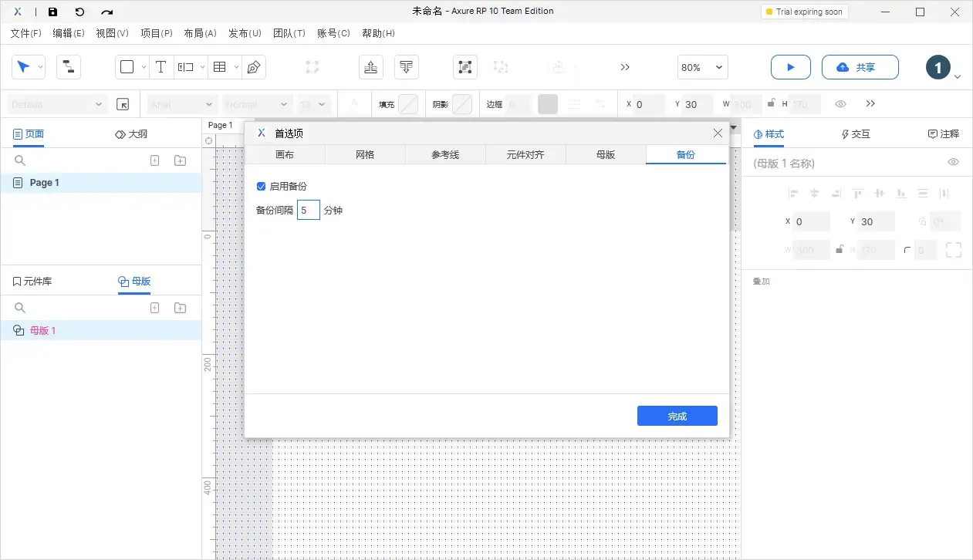This screenshot has width=973, height=560.
Task: Select the Connector tool in toolbar
Action: pos(69,67)
